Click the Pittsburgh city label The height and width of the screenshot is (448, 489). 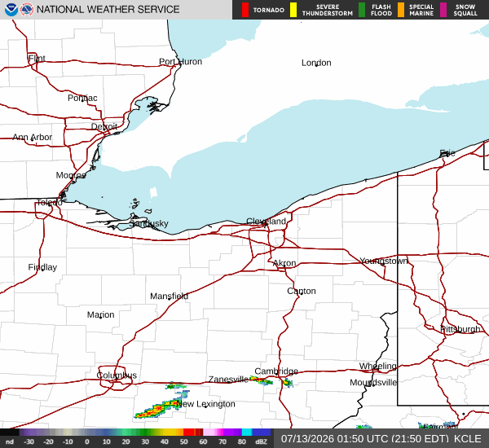click(x=460, y=329)
